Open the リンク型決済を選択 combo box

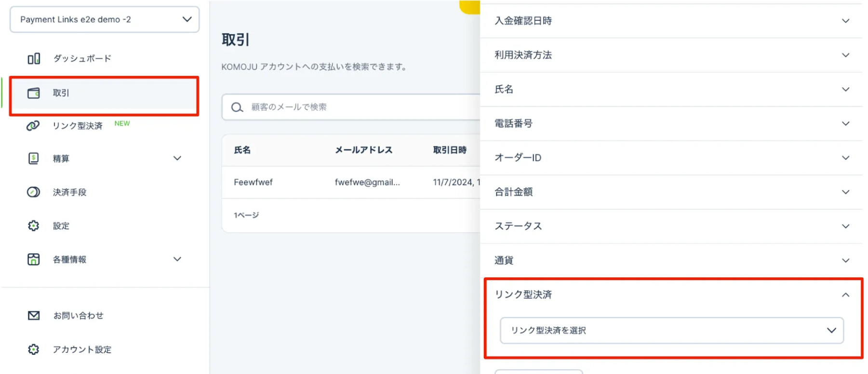coord(671,331)
